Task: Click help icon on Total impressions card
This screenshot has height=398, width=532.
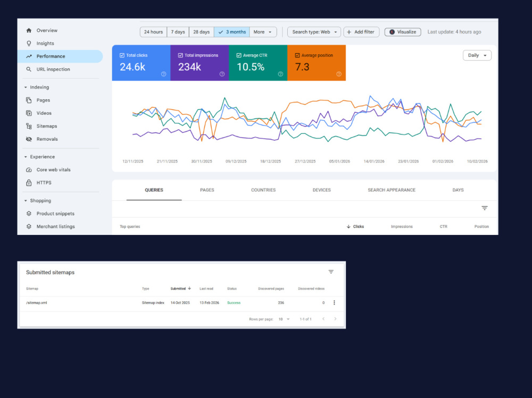Action: (222, 74)
